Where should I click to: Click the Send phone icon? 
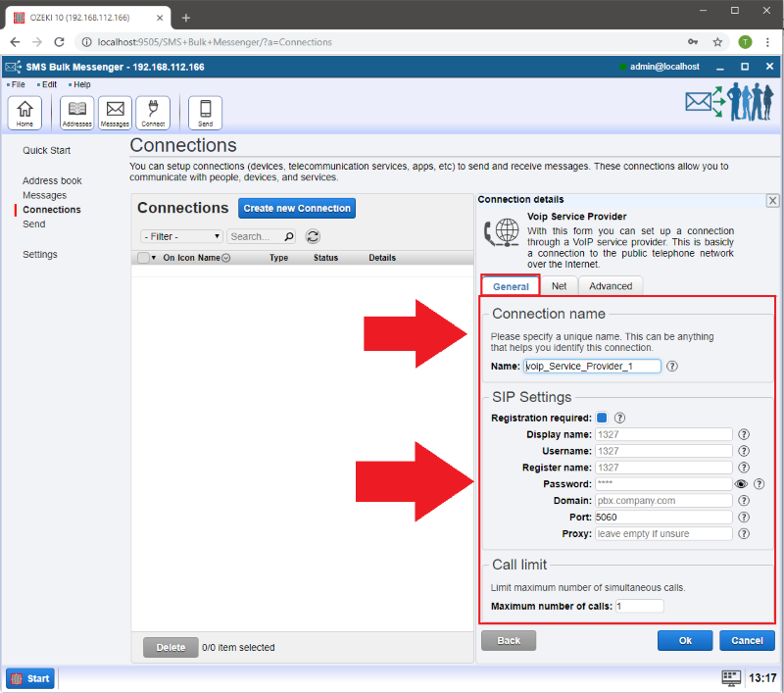[206, 113]
